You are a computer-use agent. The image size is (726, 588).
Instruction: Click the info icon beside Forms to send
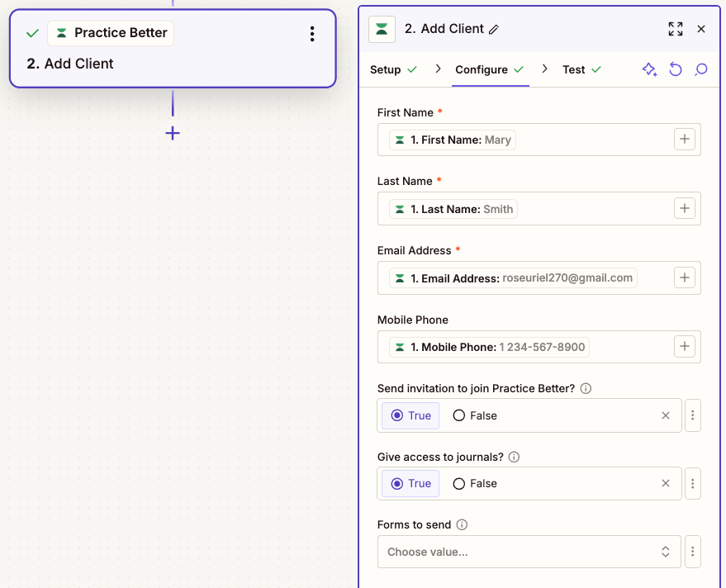pyautogui.click(x=462, y=524)
